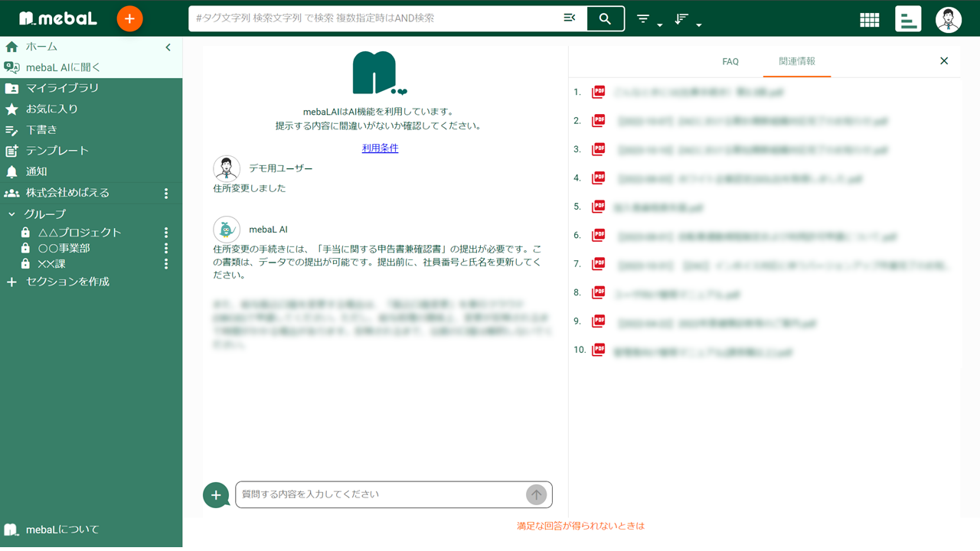
Task: Open 通知 notifications bell icon
Action: point(11,171)
